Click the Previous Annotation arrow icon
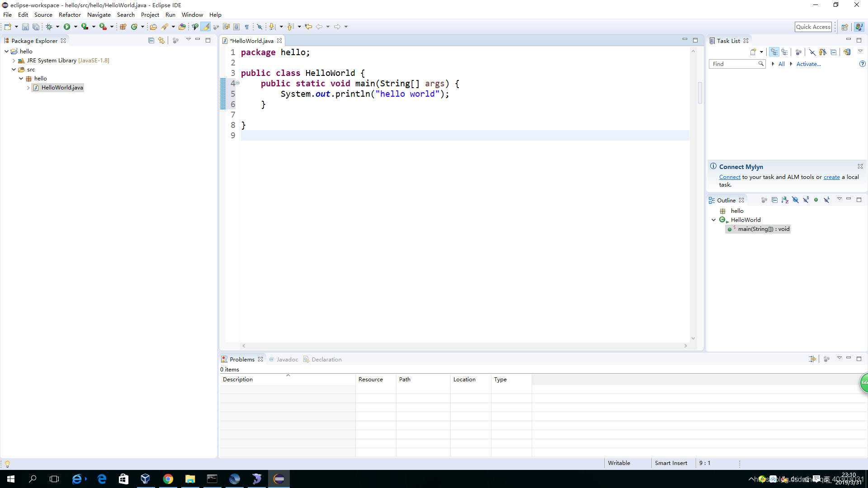Screen dimensions: 868x488 290,27
